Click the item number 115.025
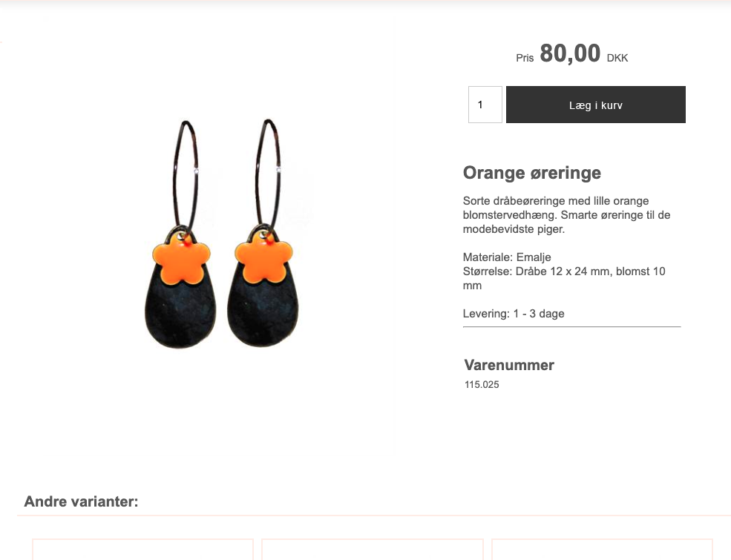Screen dimensions: 731x560 click(x=482, y=384)
